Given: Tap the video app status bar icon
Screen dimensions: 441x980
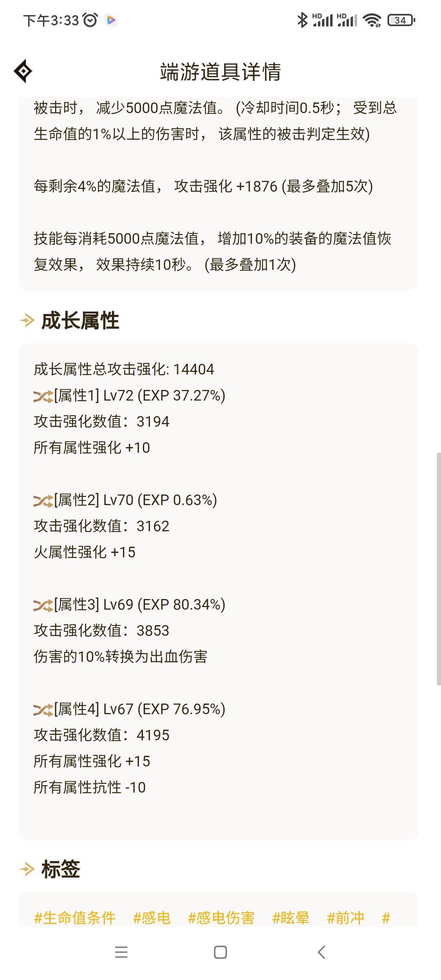Looking at the screenshot, I should point(111,20).
